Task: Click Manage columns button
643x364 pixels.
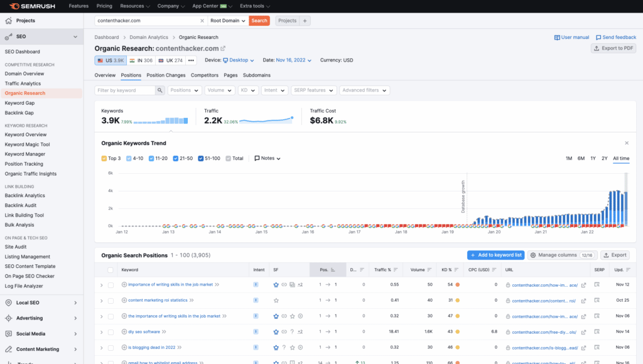Action: (562, 255)
